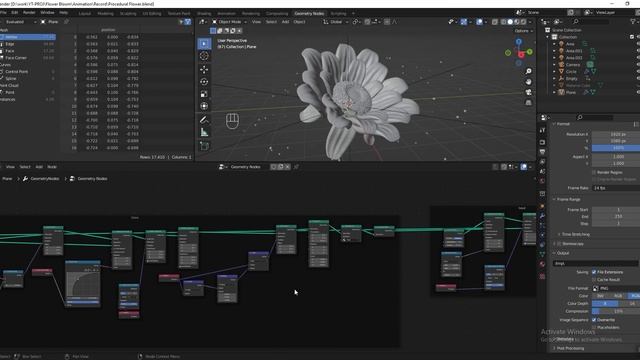Toggle viewport gizmos button
The width and height of the screenshot is (640, 360).
click(x=464, y=22)
